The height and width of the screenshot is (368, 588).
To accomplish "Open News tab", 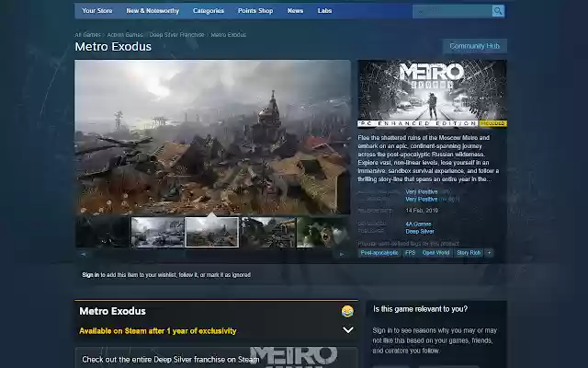I will click(295, 11).
